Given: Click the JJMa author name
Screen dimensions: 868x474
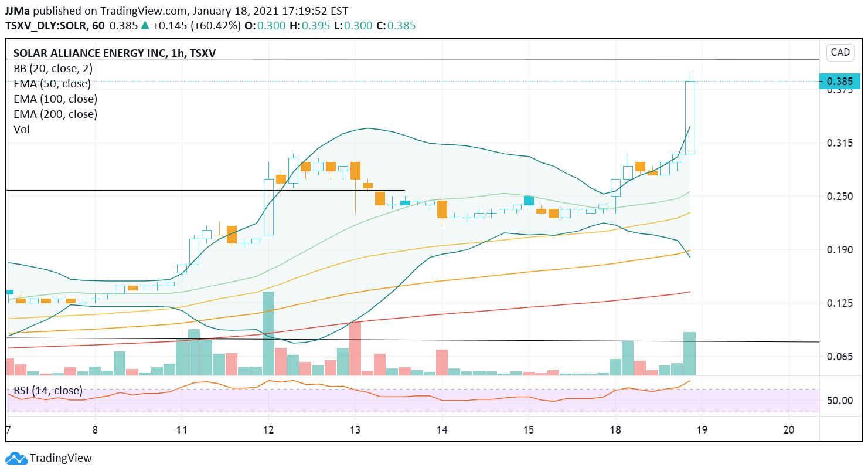Looking at the screenshot, I should click(x=18, y=11).
